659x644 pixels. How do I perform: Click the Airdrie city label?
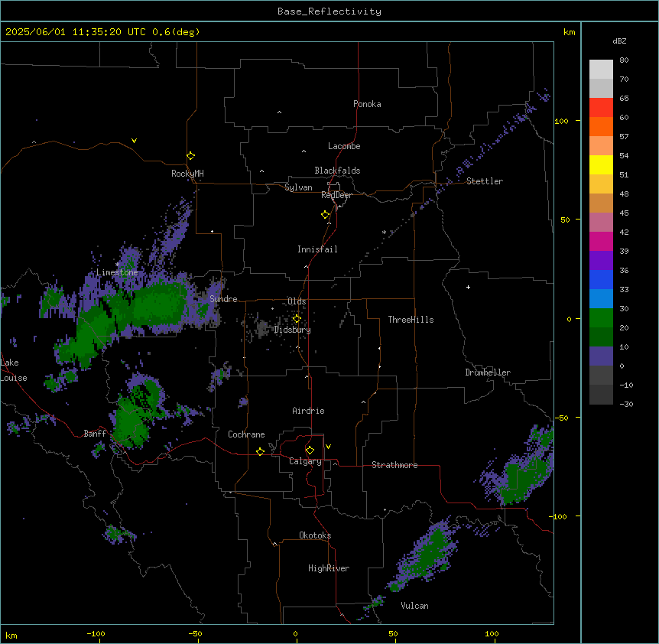point(308,411)
